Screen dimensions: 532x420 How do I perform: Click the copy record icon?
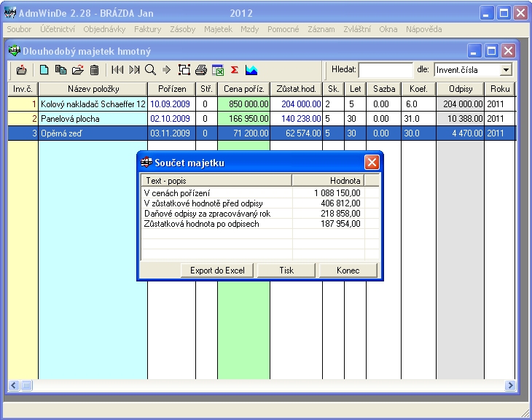point(60,70)
